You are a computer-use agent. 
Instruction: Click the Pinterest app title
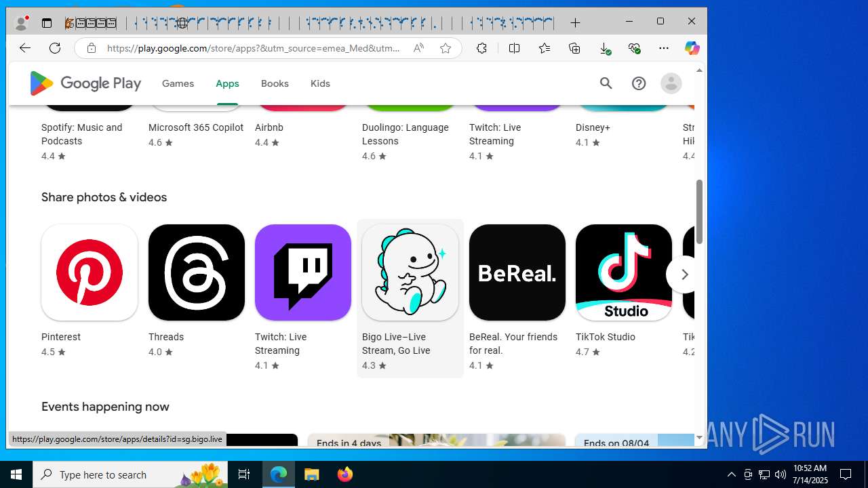pyautogui.click(x=61, y=337)
